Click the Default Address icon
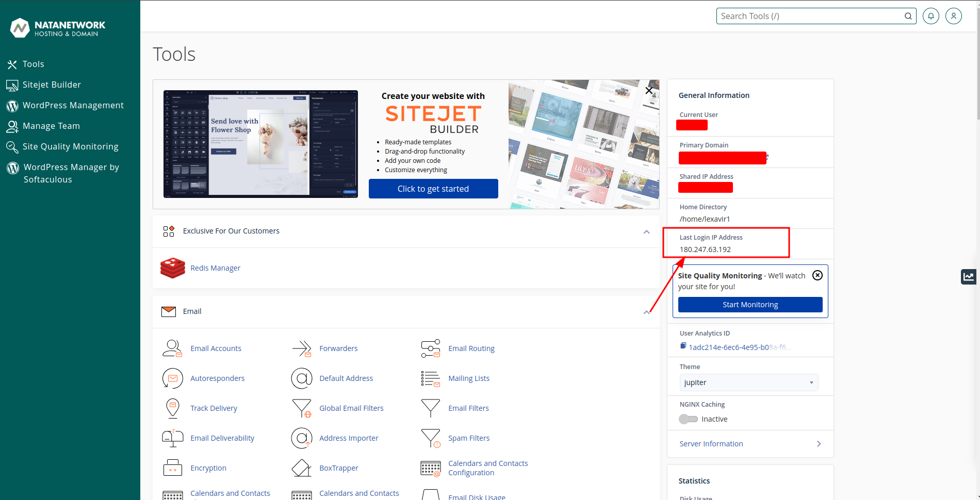The width and height of the screenshot is (980, 500). coord(302,378)
